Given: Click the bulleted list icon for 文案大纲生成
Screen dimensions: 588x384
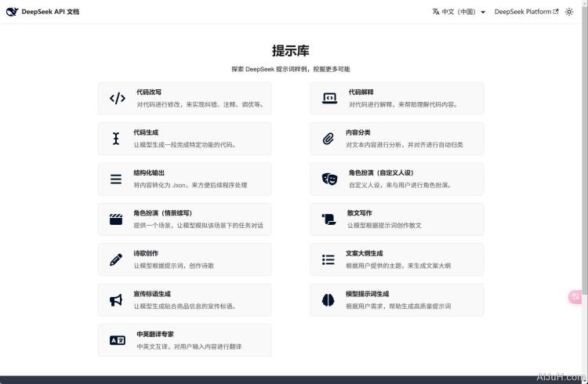Looking at the screenshot, I should click(x=328, y=259).
